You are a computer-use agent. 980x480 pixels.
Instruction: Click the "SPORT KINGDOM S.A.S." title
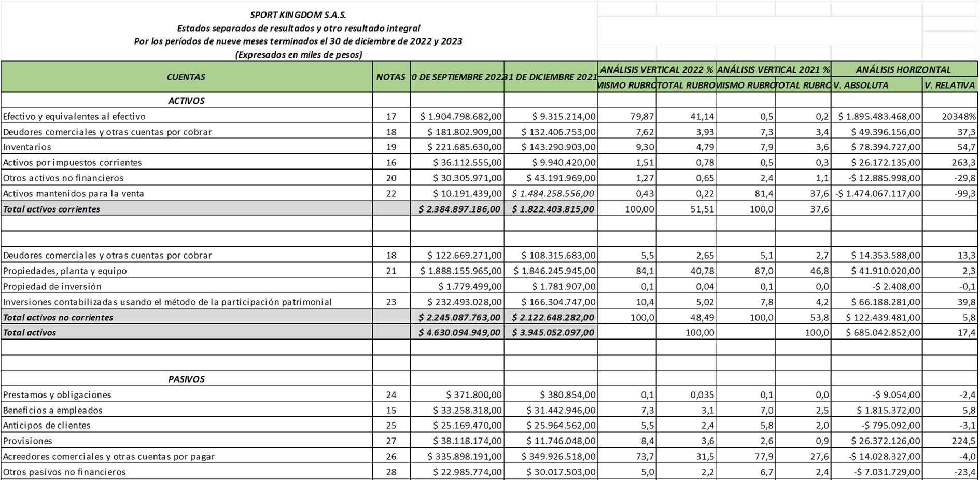(x=298, y=15)
